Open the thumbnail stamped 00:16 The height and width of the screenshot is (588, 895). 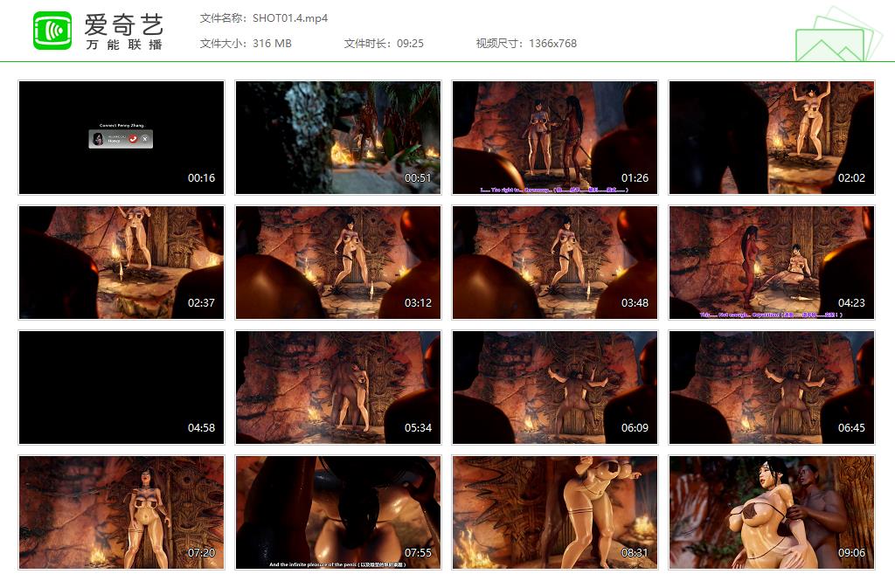pyautogui.click(x=121, y=137)
